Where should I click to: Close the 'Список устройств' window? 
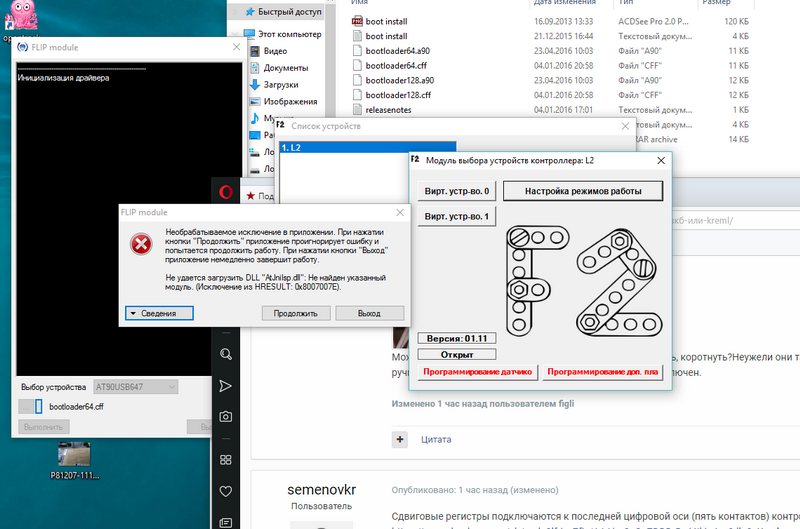(x=625, y=126)
